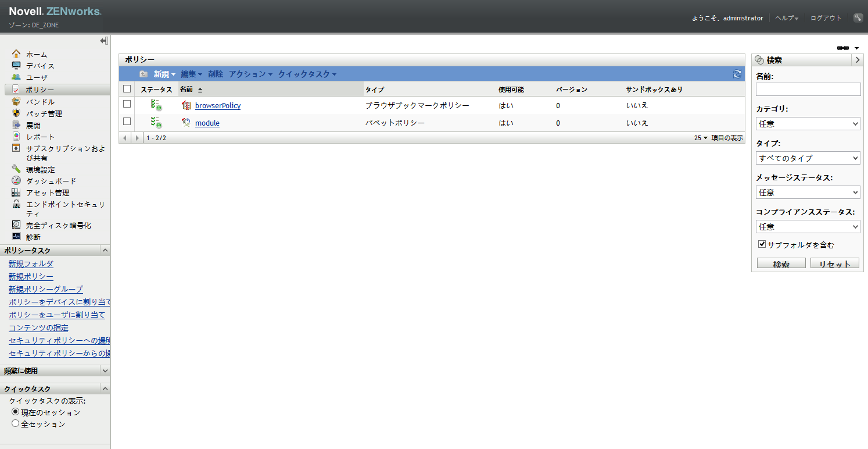Click into the 名前 search input field
Viewport: 868px width, 449px height.
808,89
